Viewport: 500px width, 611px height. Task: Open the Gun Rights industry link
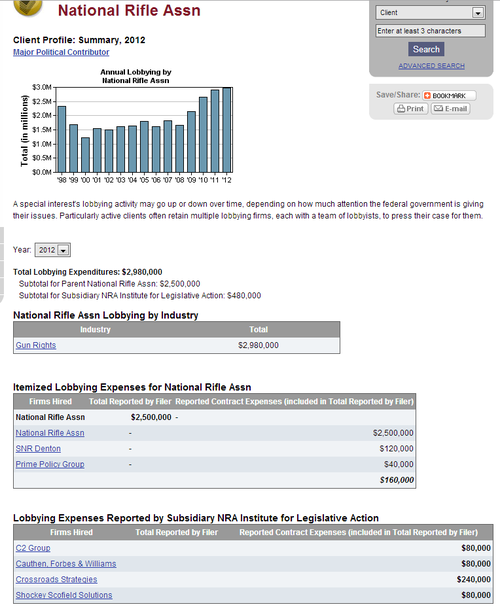(x=36, y=345)
